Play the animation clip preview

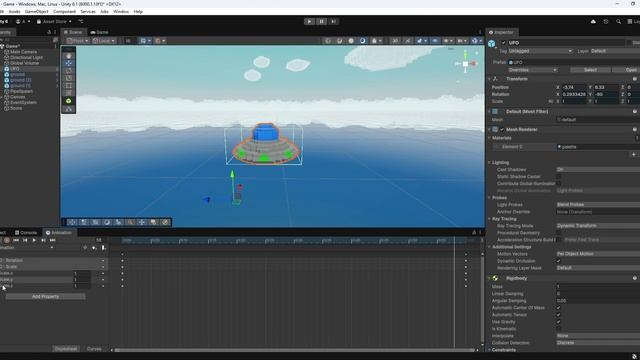coord(34,240)
